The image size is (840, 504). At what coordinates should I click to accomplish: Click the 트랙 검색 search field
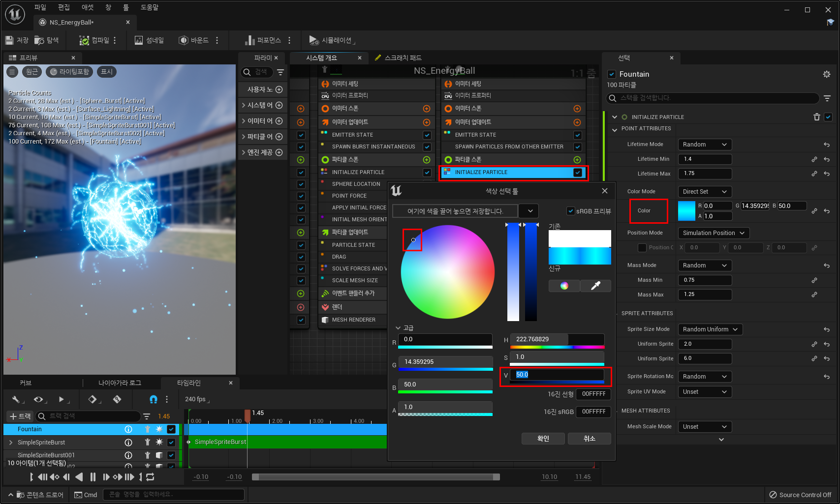[89, 416]
